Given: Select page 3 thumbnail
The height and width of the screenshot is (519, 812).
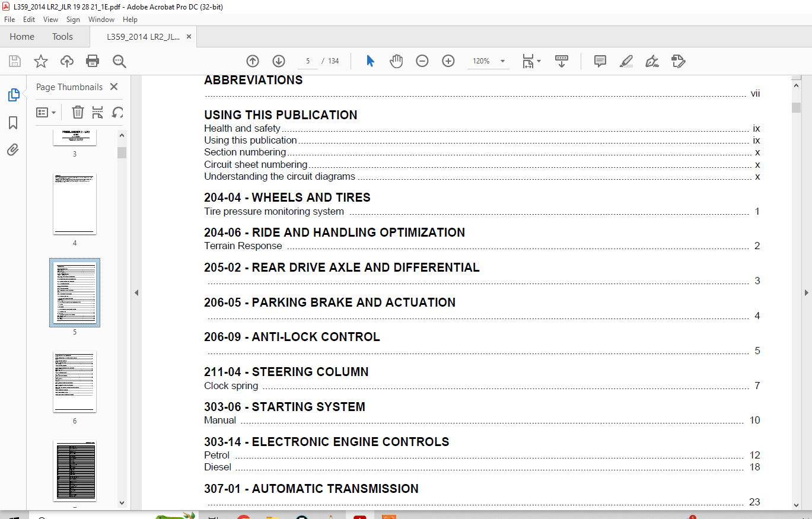Looking at the screenshot, I should click(x=75, y=138).
